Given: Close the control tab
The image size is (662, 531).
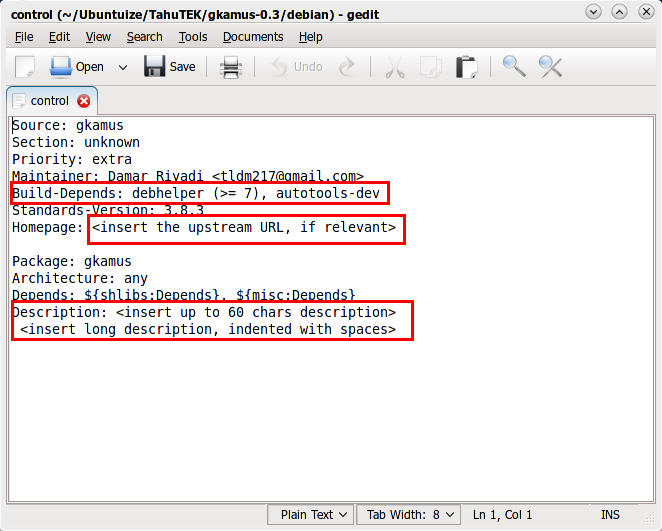Looking at the screenshot, I should 84,101.
